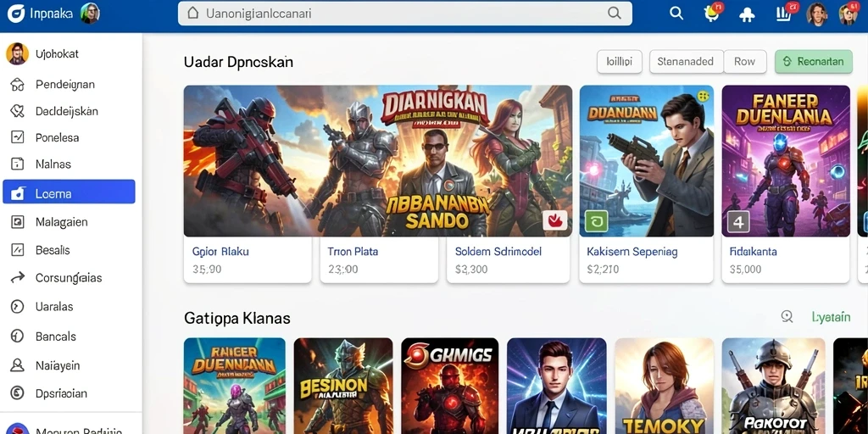Open the Temoky game thumbnail

coord(665,386)
